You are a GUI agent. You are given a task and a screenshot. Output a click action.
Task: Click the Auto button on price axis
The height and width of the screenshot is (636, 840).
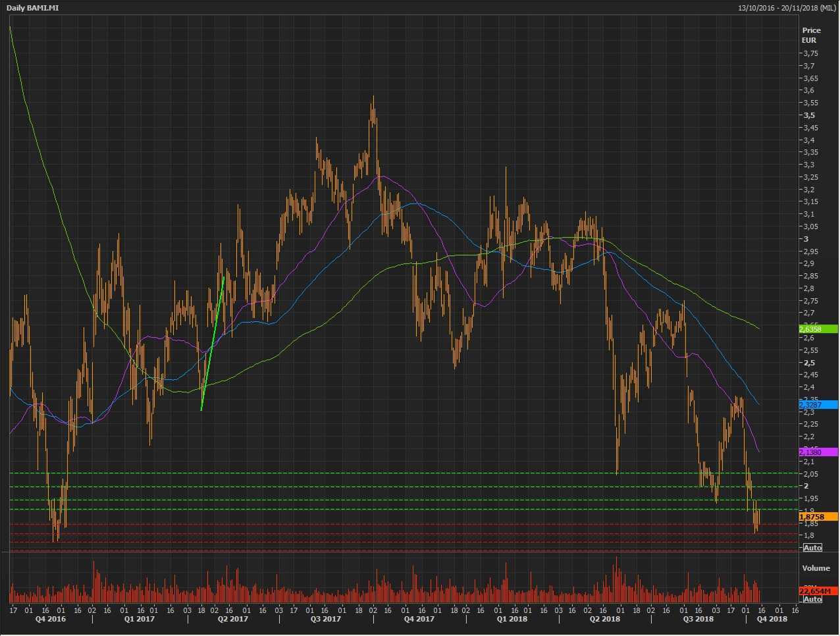pyautogui.click(x=812, y=548)
